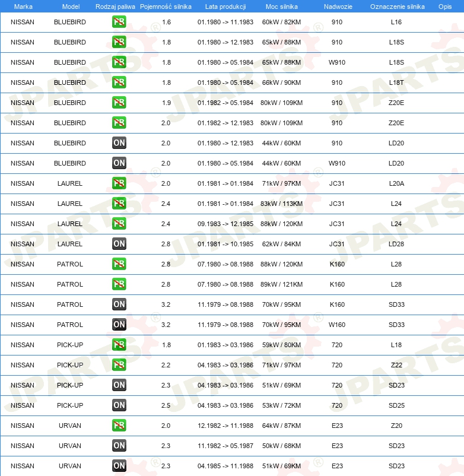Click the 12.1982 -> 11.1988 production dates cell

coord(225,426)
